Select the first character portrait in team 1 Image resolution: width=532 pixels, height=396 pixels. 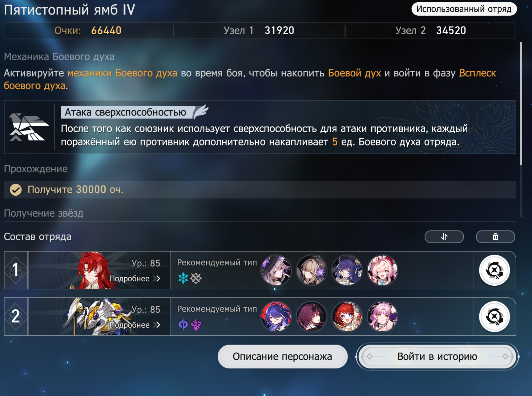pos(276,270)
